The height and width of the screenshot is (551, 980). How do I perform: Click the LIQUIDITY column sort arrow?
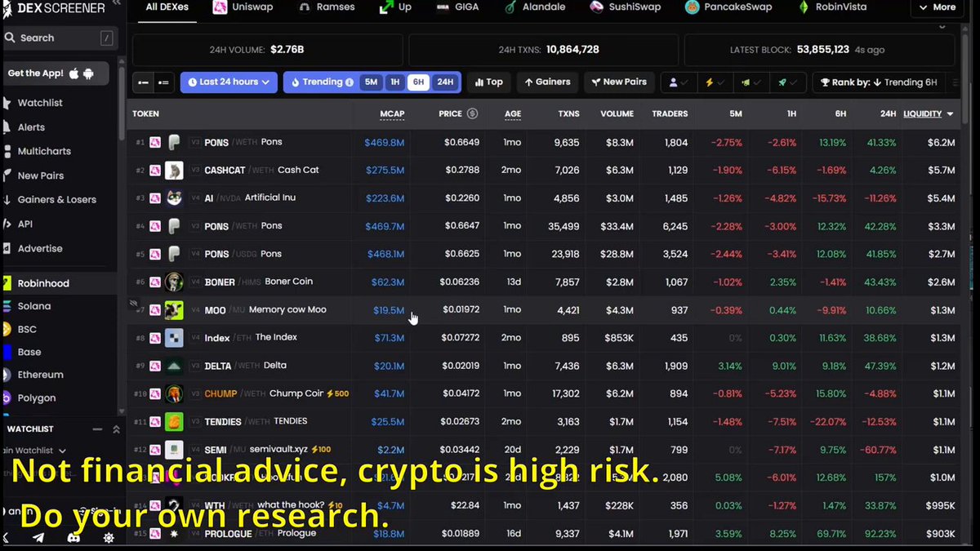point(950,114)
